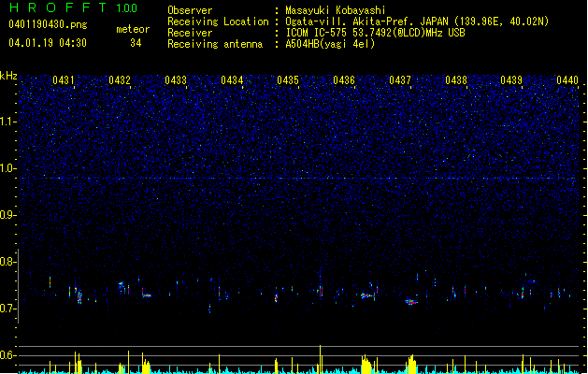
Task: Click the Receiving antenna label
Action: pos(215,44)
